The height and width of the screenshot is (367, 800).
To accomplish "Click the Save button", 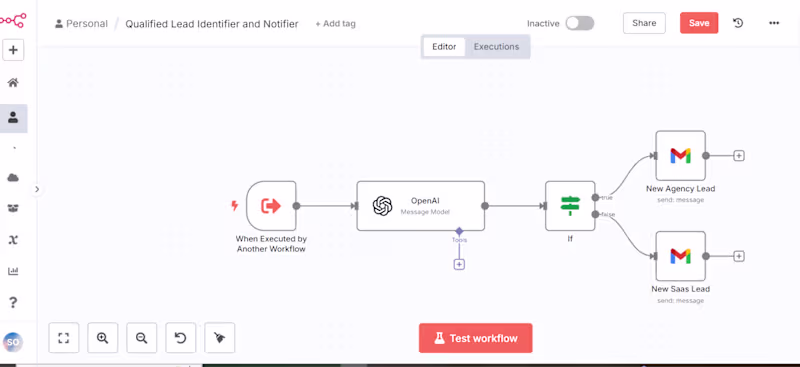I will (699, 23).
